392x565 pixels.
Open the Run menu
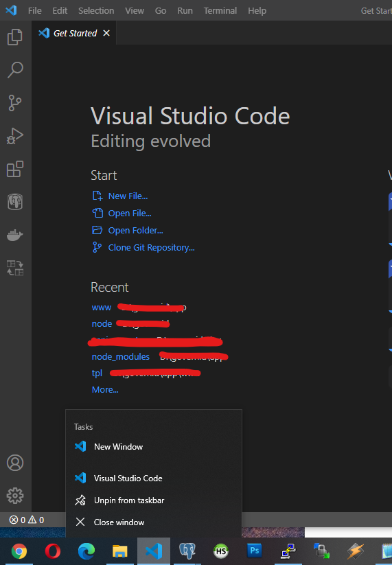click(x=185, y=11)
